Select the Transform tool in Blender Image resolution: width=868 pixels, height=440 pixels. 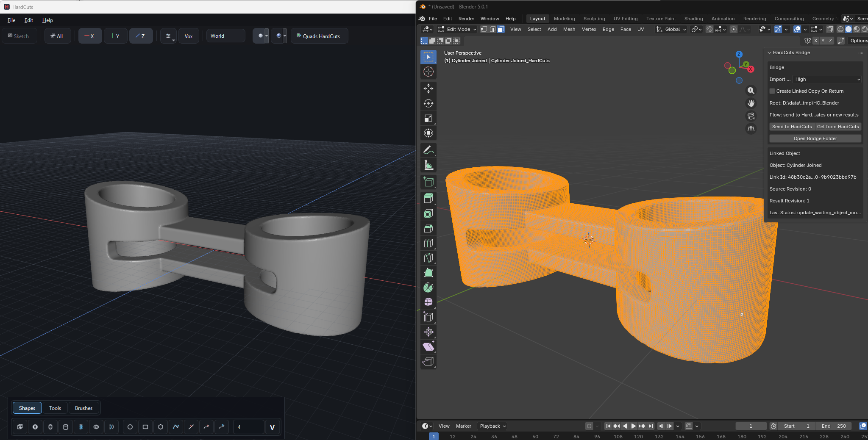[428, 133]
